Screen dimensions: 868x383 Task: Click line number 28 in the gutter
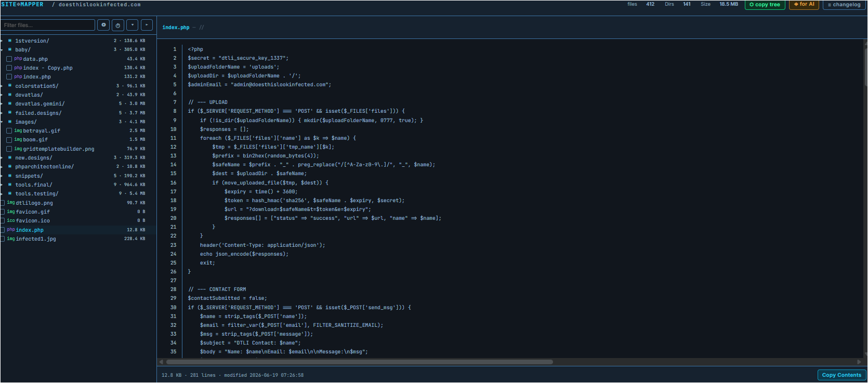pos(174,289)
